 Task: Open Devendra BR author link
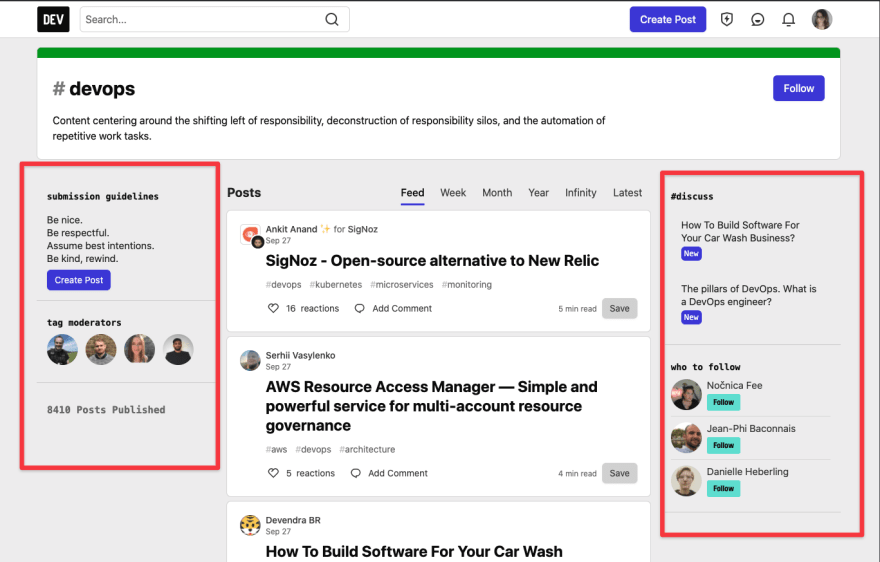pos(293,520)
